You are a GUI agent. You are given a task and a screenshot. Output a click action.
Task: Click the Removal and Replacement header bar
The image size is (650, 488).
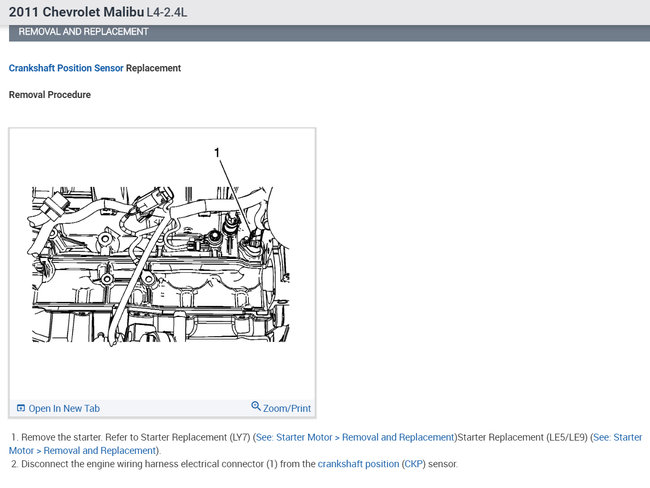[x=329, y=32]
